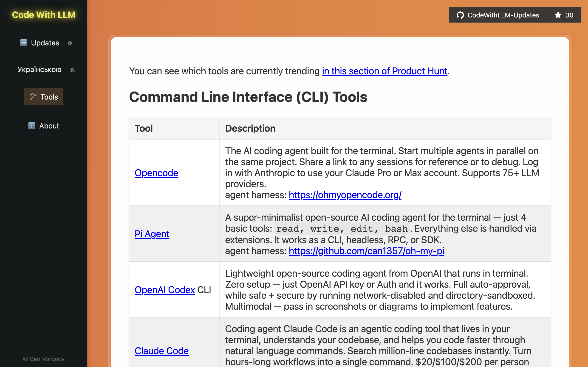Viewport: 588px width, 367px height.
Task: Click the OpenAI Codex link
Action: [x=164, y=290]
